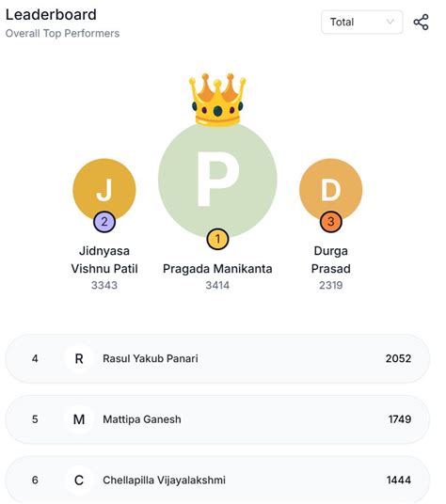This screenshot has height=504, width=446.
Task: Click Mattipa's M initial avatar
Action: point(79,419)
